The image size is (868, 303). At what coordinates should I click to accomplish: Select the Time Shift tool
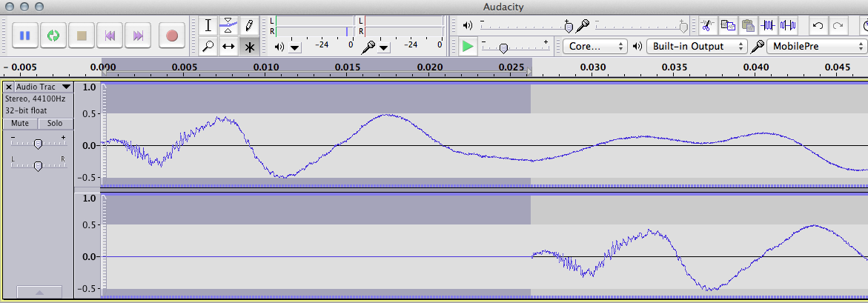tap(228, 47)
